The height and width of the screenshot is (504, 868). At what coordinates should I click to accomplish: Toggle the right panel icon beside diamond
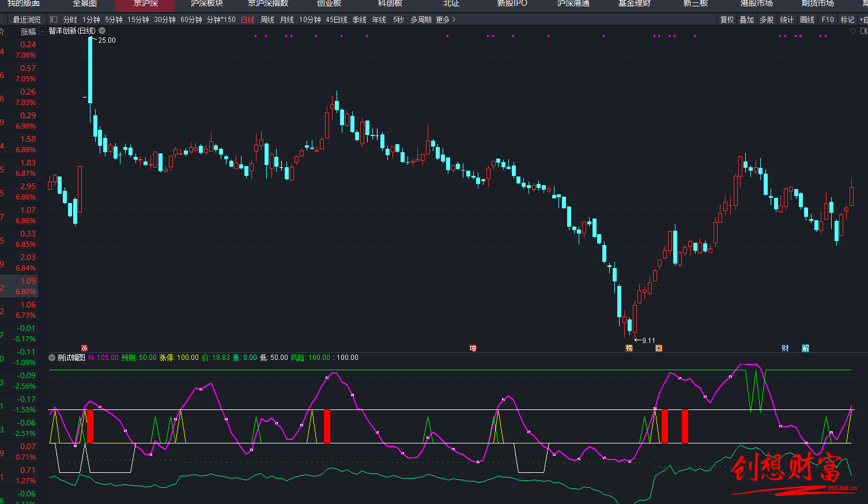click(864, 31)
